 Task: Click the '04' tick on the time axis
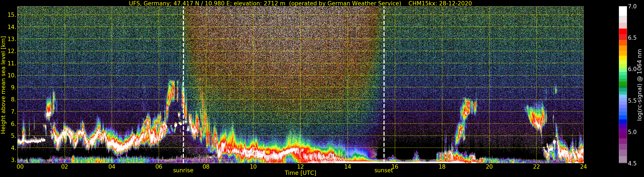pos(112,166)
